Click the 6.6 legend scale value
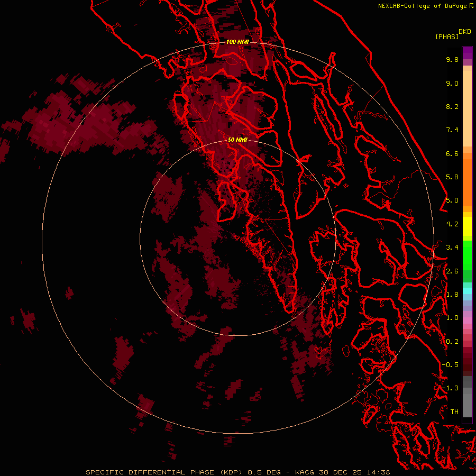Viewport: 476px width, 476px height. pos(452,153)
